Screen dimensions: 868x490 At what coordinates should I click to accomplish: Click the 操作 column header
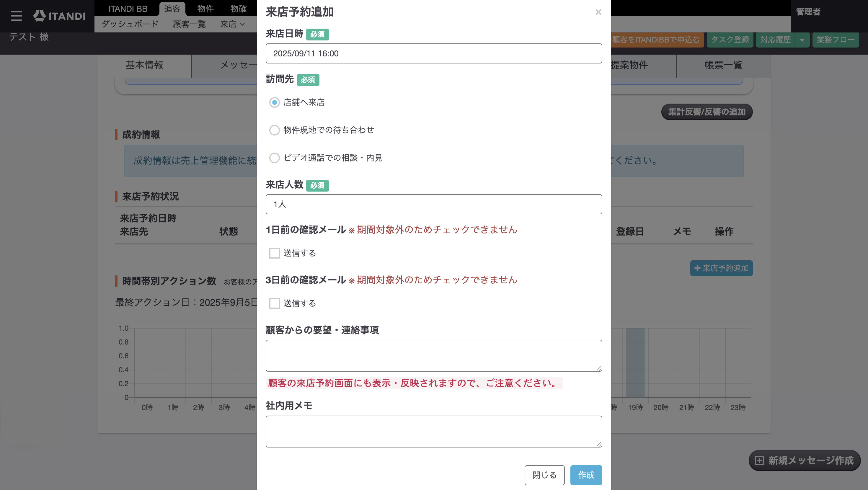pos(724,231)
